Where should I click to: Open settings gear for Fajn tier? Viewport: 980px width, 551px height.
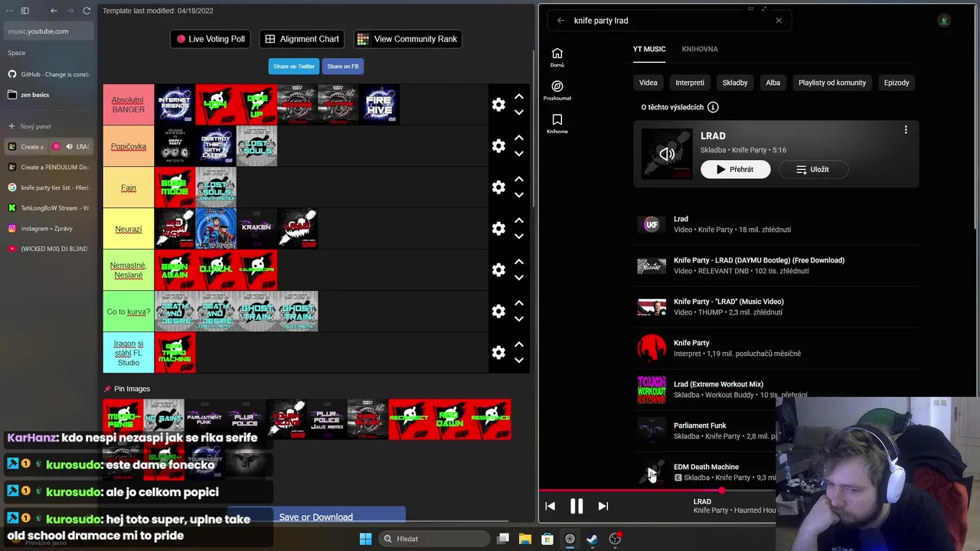[x=498, y=187]
